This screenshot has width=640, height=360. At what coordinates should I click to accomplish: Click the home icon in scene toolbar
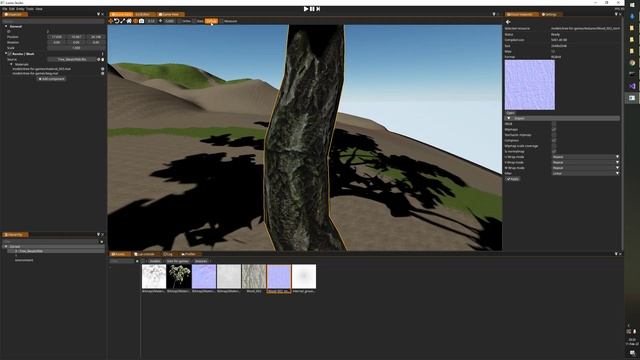[x=129, y=21]
